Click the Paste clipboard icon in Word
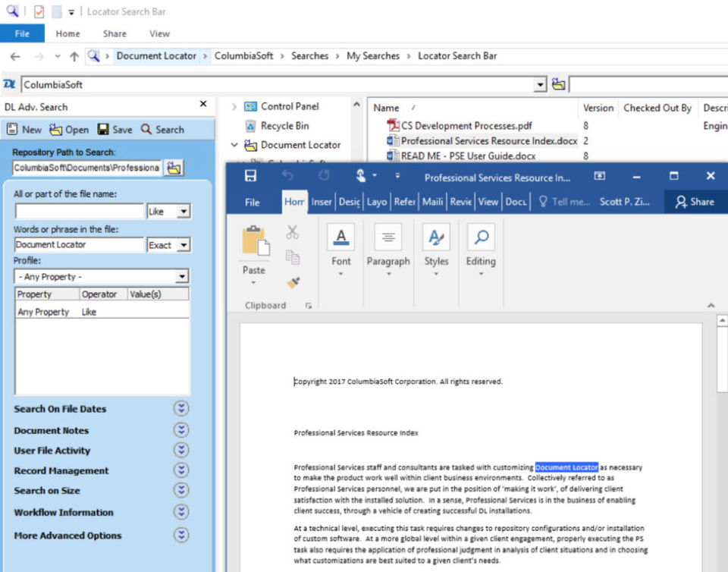 (256, 241)
